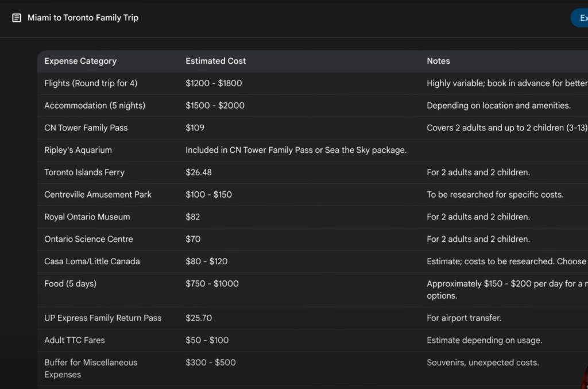Viewport: 588px width, 389px height.
Task: Click the 'Souvenirs, unexpected costs.' note
Action: (482, 363)
